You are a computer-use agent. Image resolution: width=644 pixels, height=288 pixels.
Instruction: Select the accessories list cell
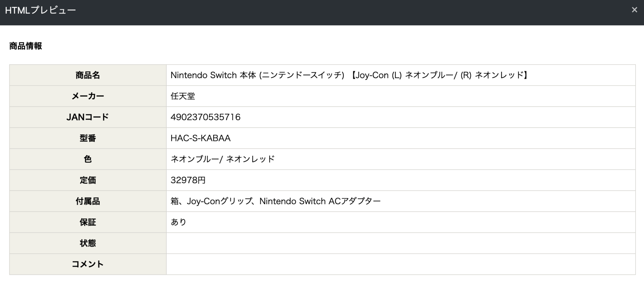[x=275, y=201]
